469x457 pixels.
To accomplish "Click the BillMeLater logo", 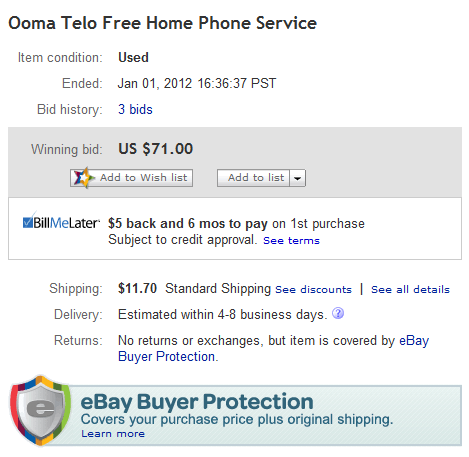I will click(61, 221).
